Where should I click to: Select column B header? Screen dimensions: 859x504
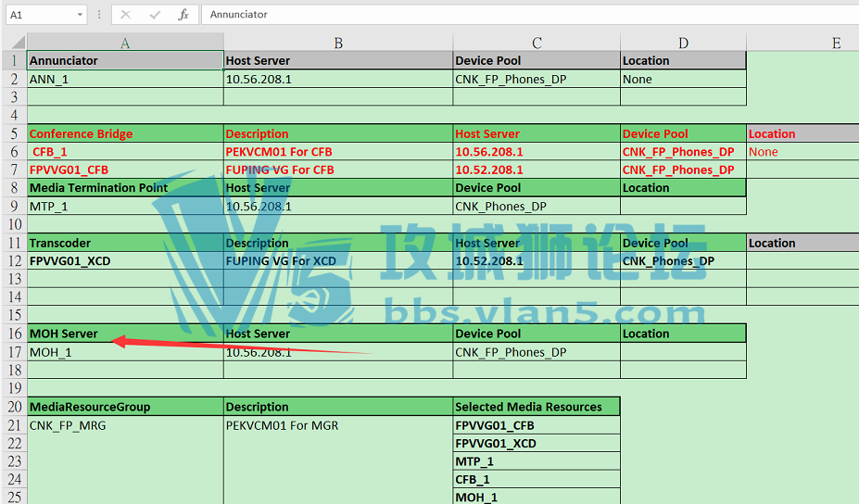[x=338, y=43]
